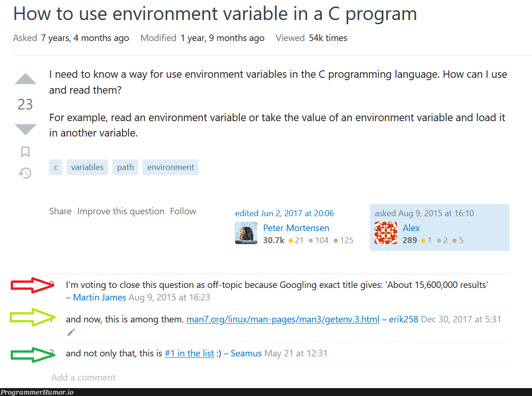
Task: Open Alex's profile avatar
Action: [385, 233]
